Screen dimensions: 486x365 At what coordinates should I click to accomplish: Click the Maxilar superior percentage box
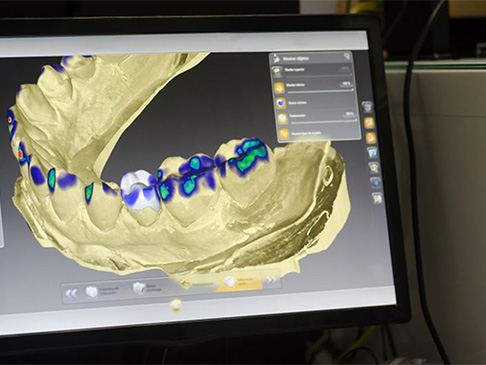(344, 69)
